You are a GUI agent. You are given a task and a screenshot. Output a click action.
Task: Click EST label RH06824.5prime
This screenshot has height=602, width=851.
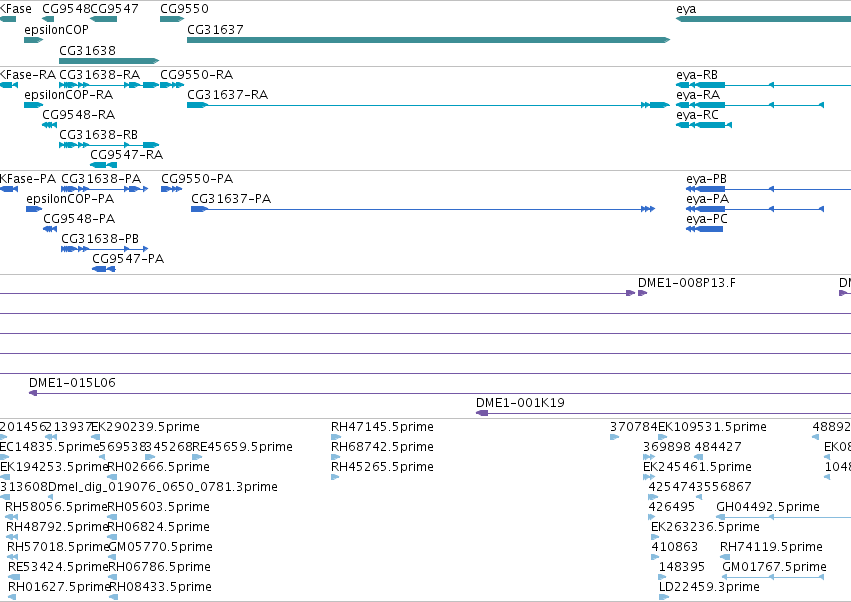(158, 527)
